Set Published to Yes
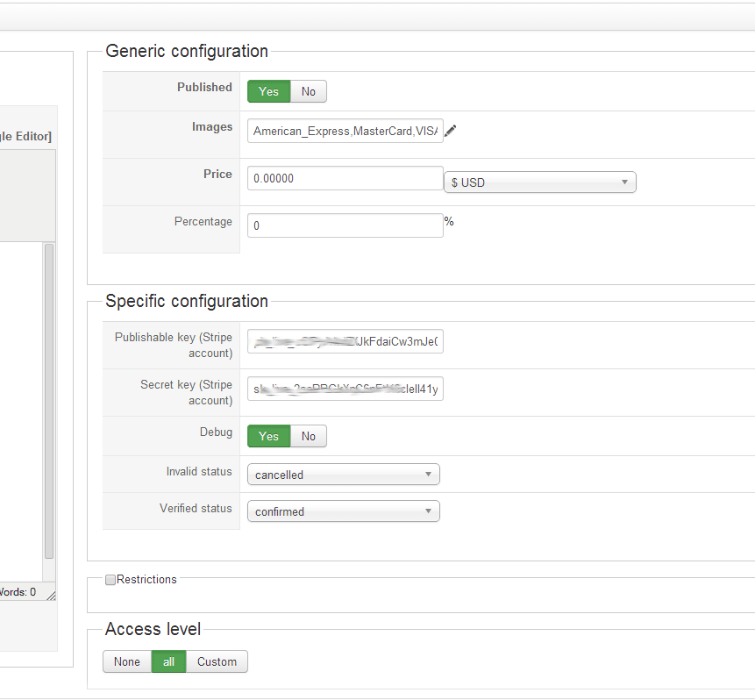Viewport: 755px width, 700px height. coord(268,91)
